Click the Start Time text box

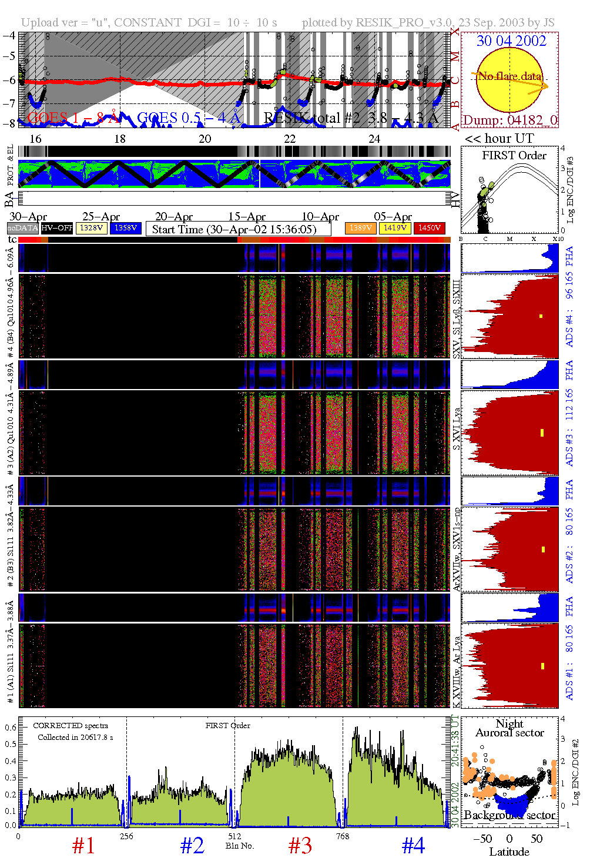click(238, 229)
